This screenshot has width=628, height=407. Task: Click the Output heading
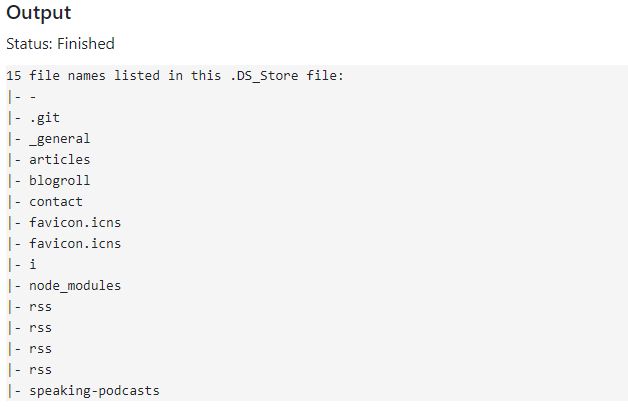[40, 13]
